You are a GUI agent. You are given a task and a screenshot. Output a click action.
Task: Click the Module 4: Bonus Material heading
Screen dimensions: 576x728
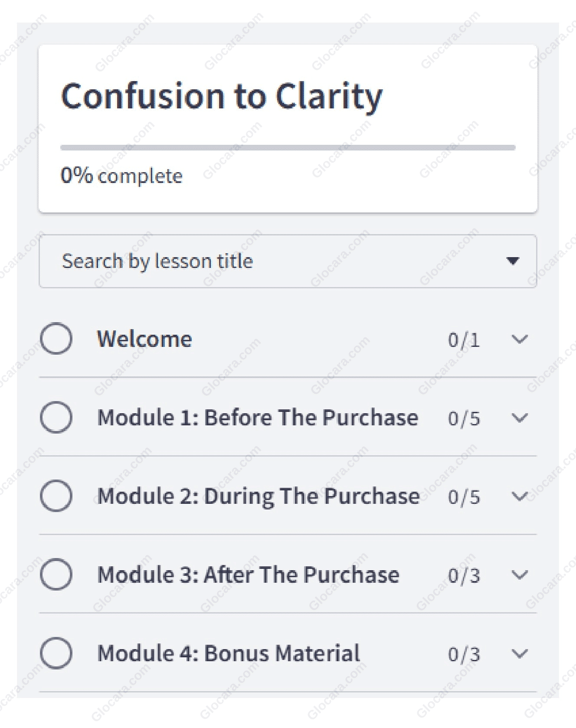click(228, 652)
